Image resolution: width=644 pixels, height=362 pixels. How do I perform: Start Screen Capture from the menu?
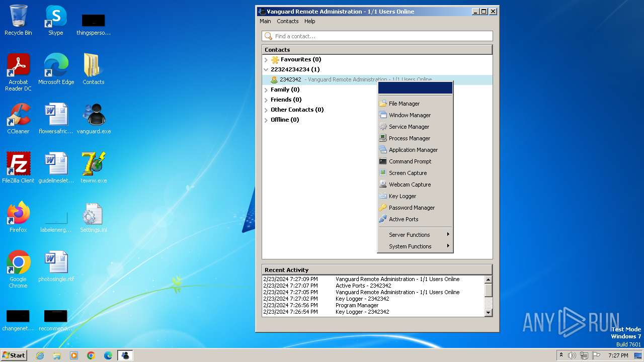coord(415,173)
